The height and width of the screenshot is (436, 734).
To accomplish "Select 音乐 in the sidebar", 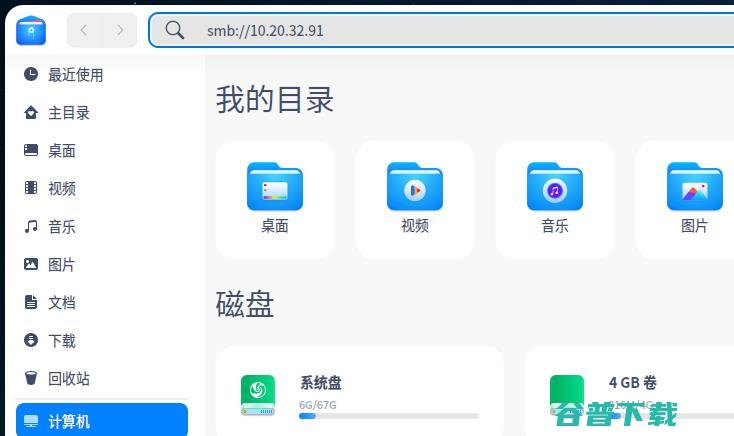I will [102, 227].
